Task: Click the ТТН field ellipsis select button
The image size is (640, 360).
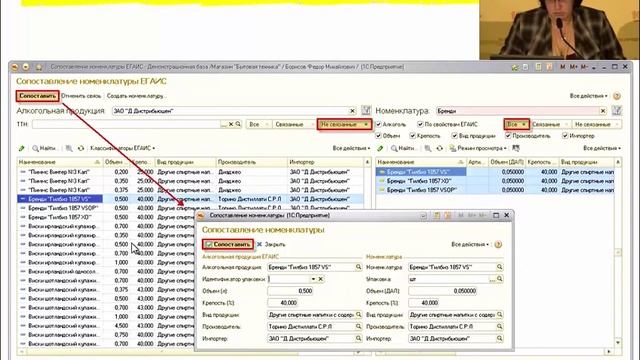Action: (224, 124)
